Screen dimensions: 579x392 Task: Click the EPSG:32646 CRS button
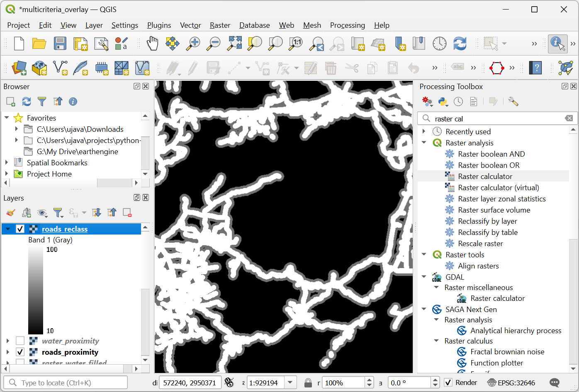(x=511, y=382)
